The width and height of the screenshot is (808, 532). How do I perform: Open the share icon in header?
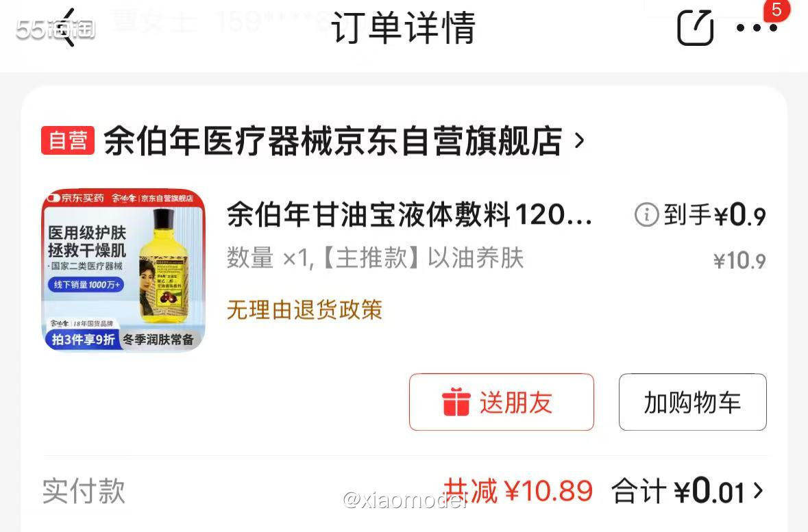tap(695, 28)
